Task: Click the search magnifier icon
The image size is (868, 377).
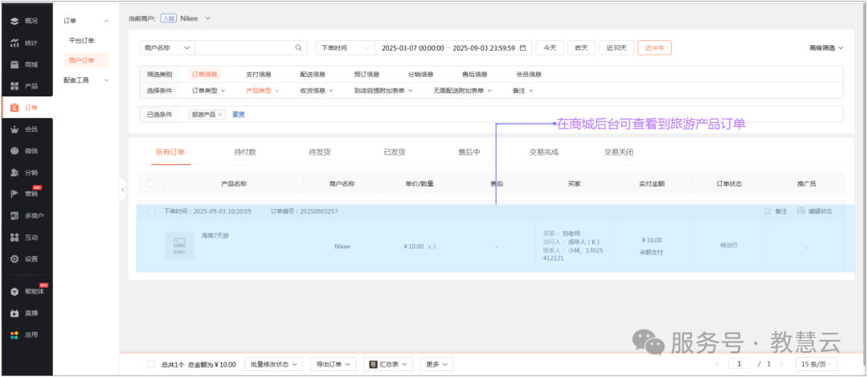Action: [299, 48]
